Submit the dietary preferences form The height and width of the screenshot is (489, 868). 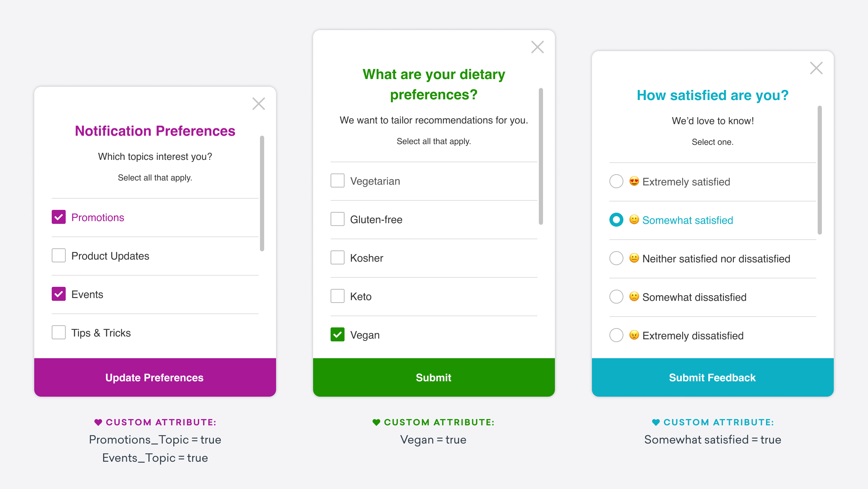click(x=434, y=377)
